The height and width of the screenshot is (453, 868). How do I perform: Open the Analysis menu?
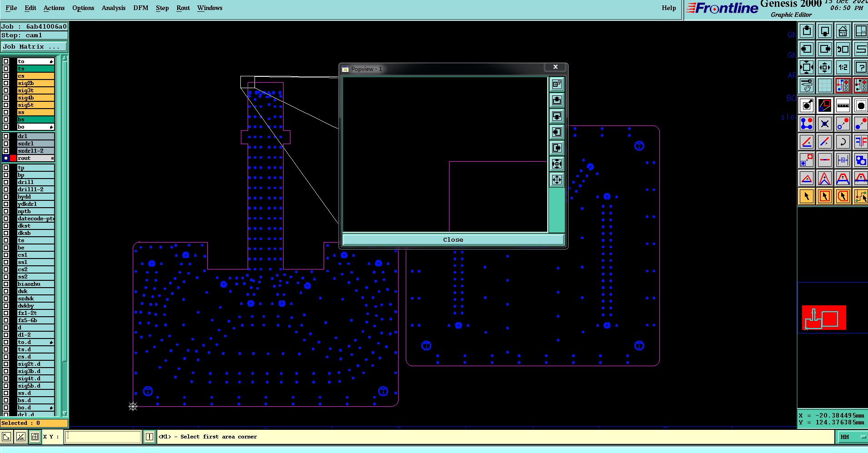[114, 8]
